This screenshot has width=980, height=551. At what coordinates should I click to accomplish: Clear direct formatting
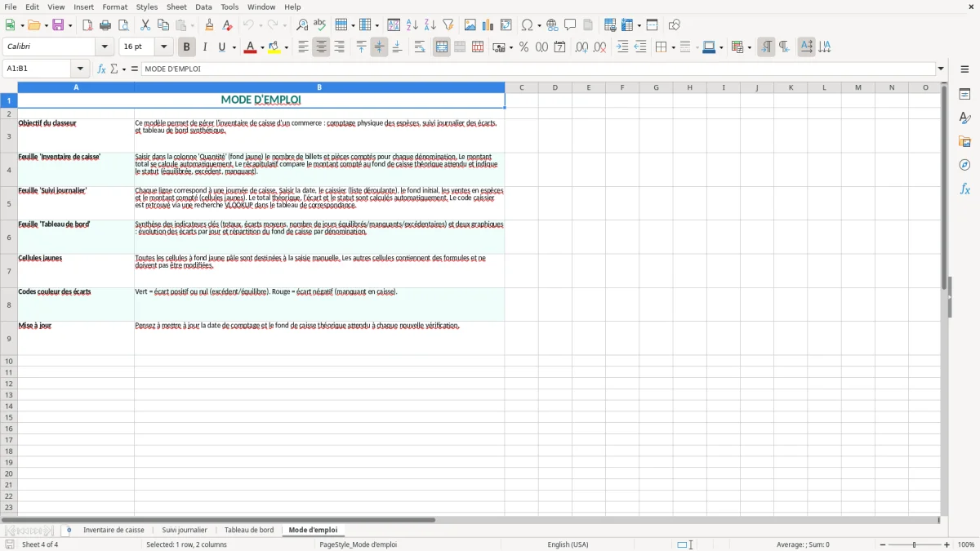point(228,25)
